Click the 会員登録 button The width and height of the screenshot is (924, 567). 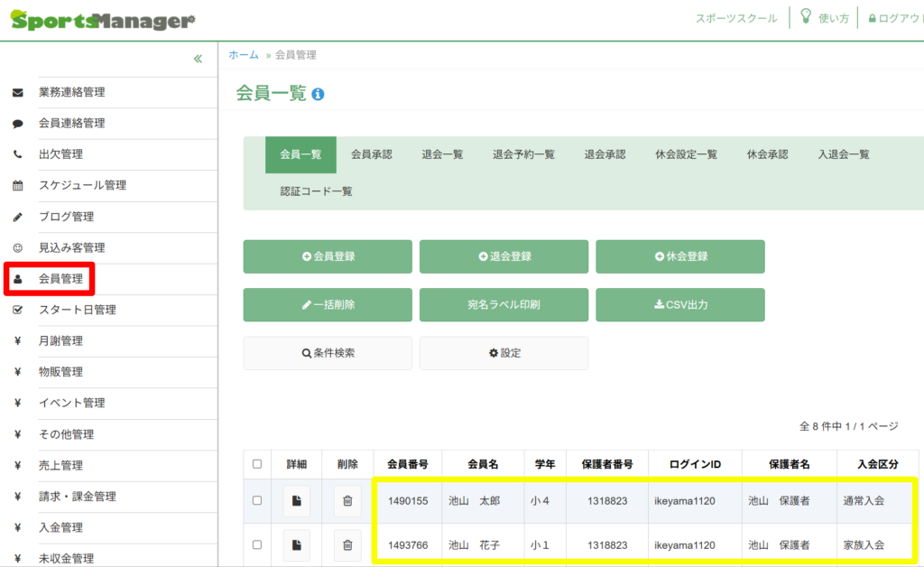tap(328, 256)
